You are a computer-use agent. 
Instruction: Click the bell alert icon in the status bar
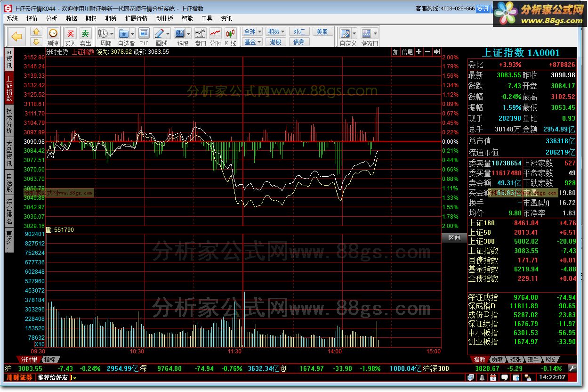coord(482,377)
